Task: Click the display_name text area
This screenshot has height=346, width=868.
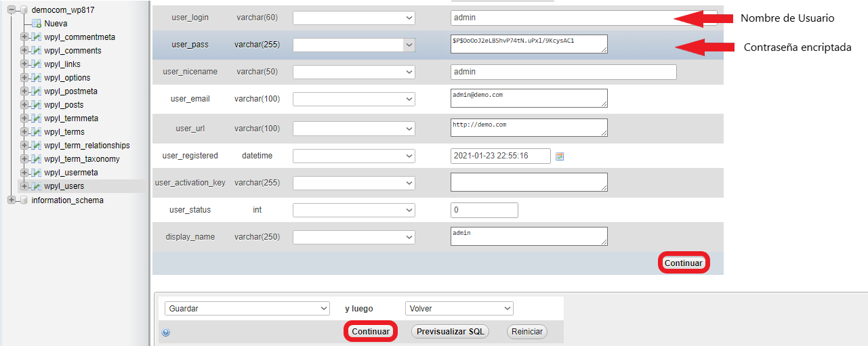Action: pos(529,236)
